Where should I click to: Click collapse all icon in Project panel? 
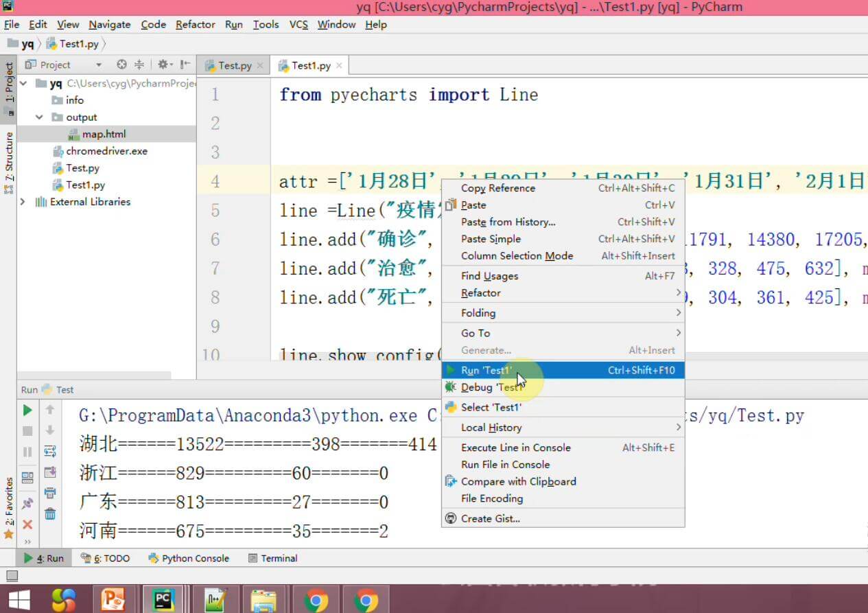pos(139,65)
